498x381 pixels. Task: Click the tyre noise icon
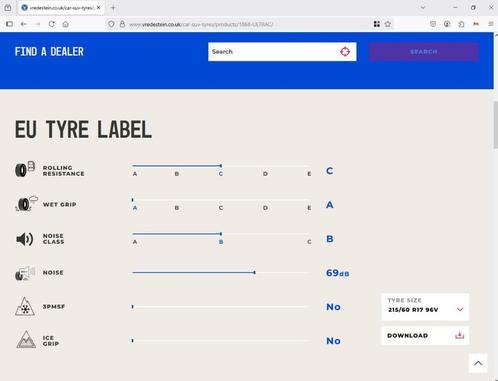25,273
